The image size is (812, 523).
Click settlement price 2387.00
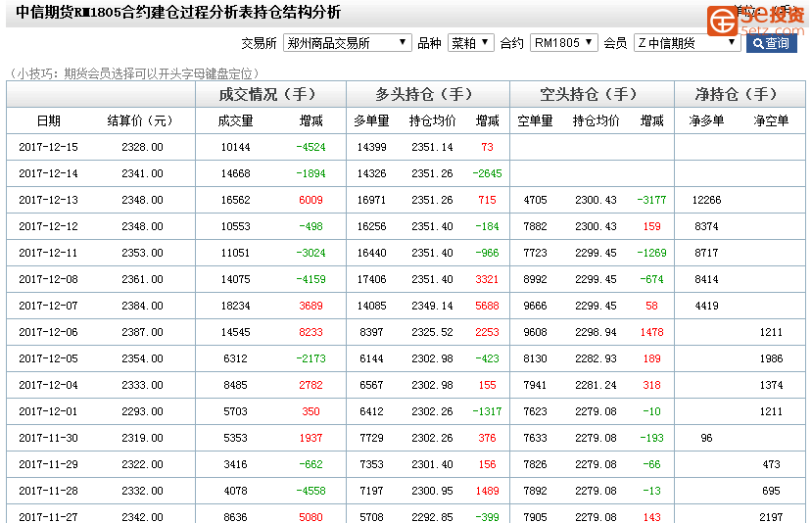(x=142, y=332)
